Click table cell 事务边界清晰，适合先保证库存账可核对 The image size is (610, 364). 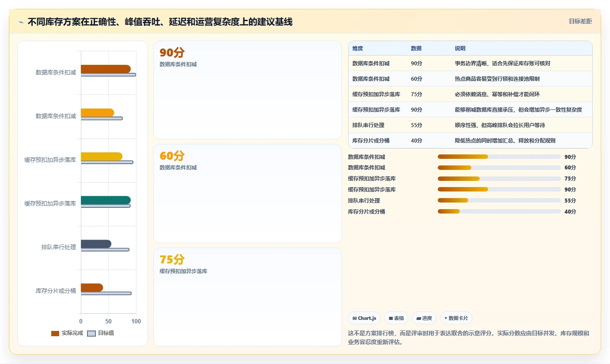point(503,64)
